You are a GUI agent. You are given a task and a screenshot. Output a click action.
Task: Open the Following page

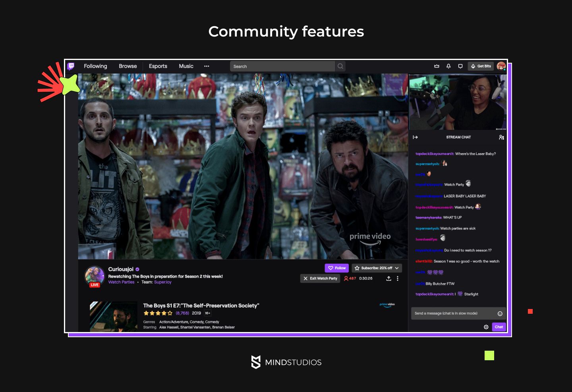coord(95,66)
